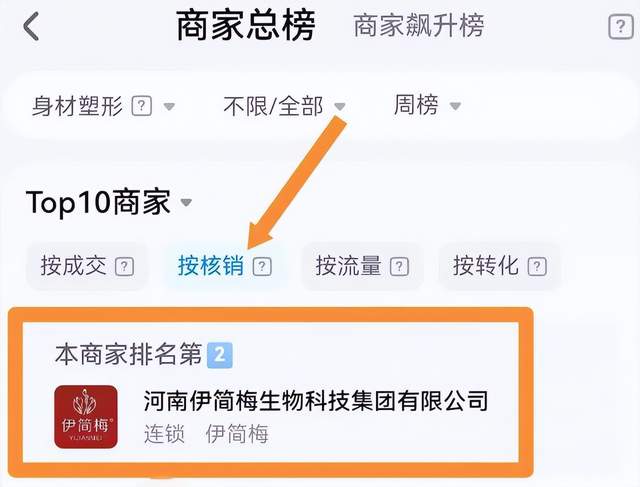Select 按核销 sorting option
The image size is (640, 487).
tap(224, 266)
